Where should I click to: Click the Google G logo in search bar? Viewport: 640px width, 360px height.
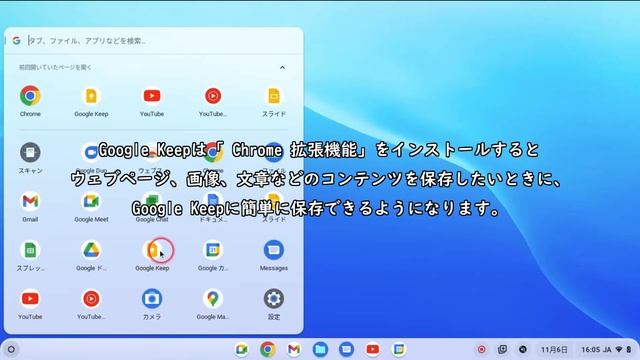coord(16,40)
